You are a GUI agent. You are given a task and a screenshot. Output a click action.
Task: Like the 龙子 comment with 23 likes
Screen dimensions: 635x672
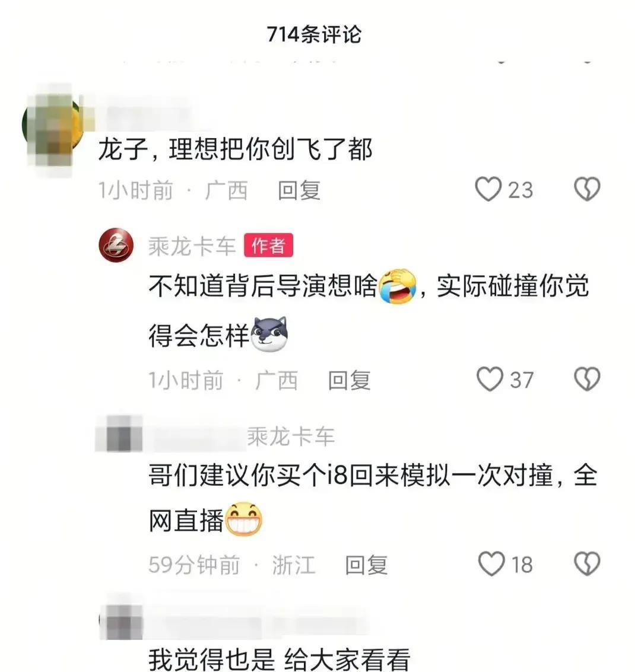(488, 189)
